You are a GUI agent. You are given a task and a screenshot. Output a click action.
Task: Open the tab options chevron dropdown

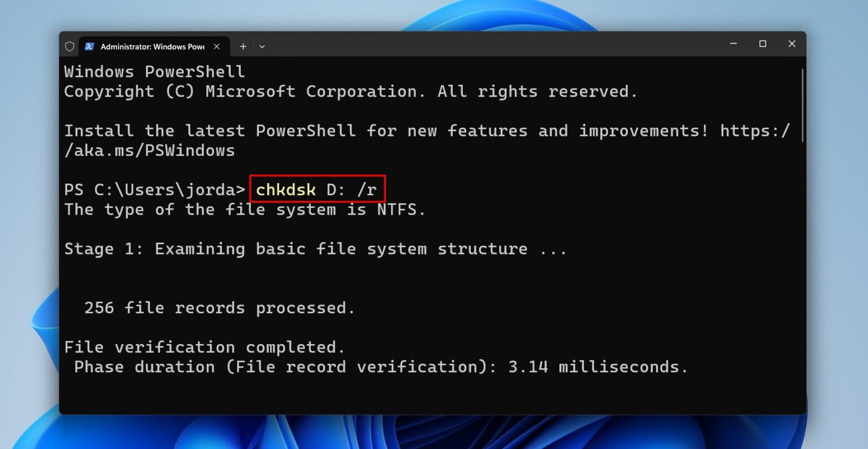262,46
